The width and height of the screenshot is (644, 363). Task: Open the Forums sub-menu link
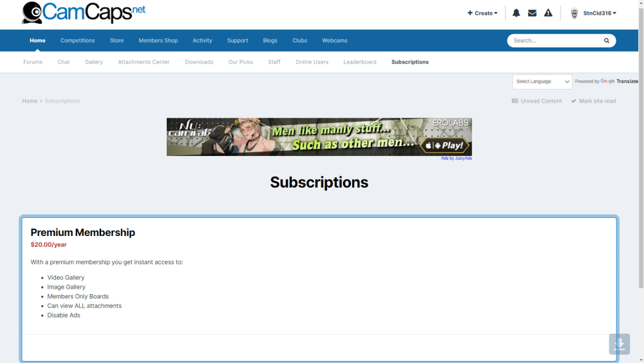pos(33,62)
